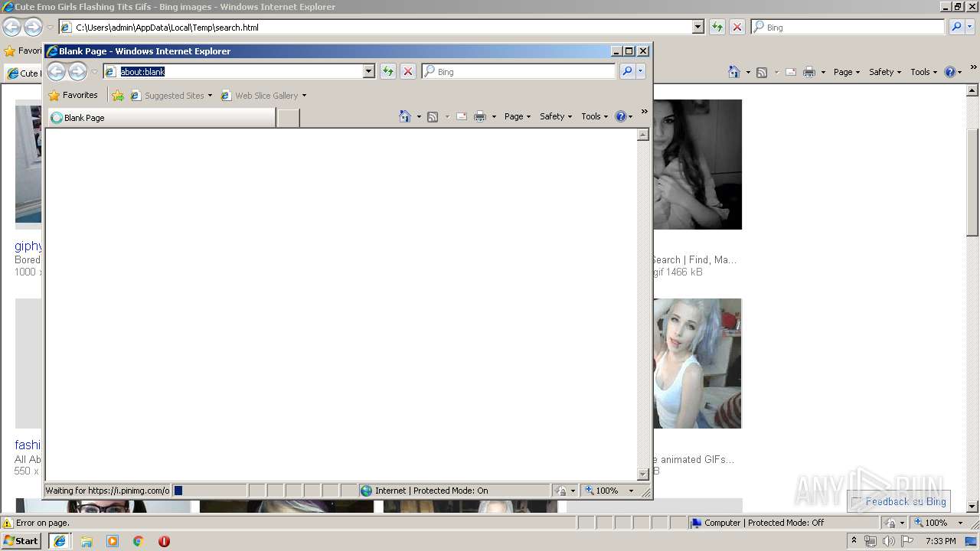Click Blank Page scrollbar down arrow
The image size is (980, 551).
click(643, 474)
